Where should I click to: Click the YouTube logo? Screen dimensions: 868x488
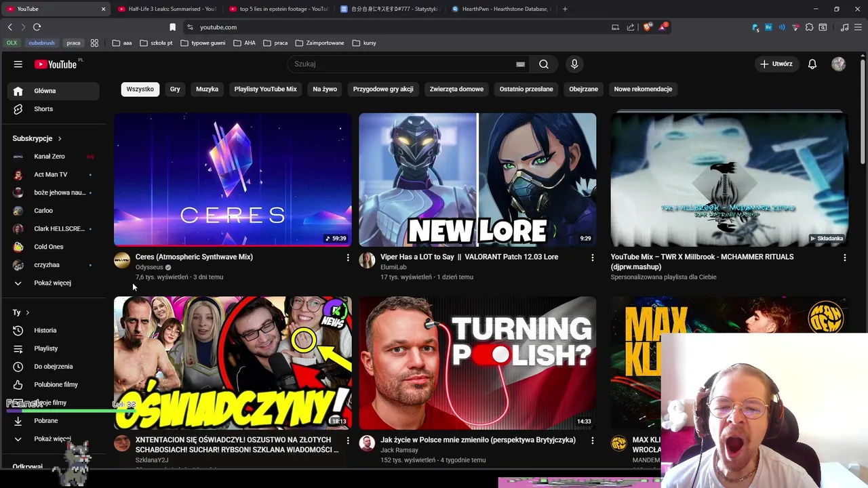click(x=56, y=64)
